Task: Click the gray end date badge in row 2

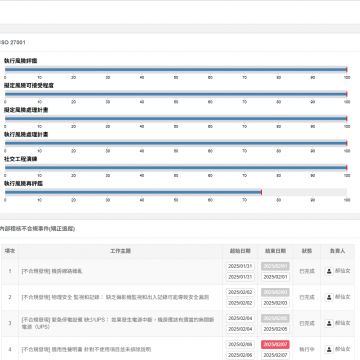Action: point(275,292)
